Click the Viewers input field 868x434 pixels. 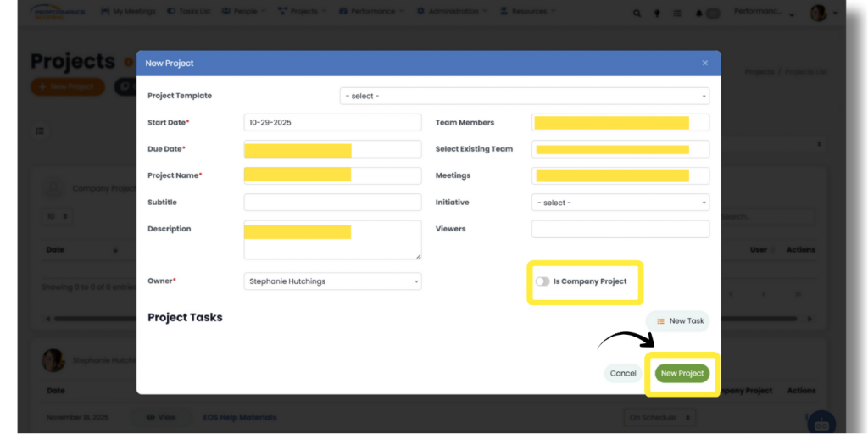point(620,229)
